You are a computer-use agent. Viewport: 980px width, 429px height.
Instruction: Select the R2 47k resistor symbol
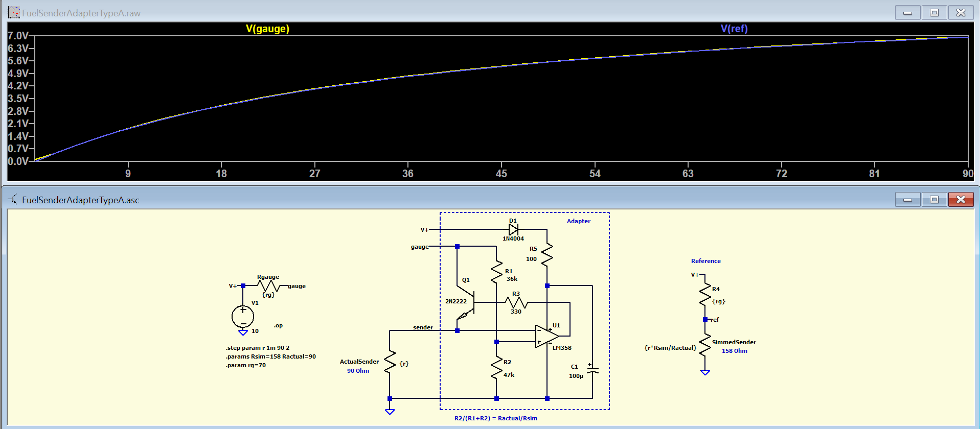click(x=496, y=368)
